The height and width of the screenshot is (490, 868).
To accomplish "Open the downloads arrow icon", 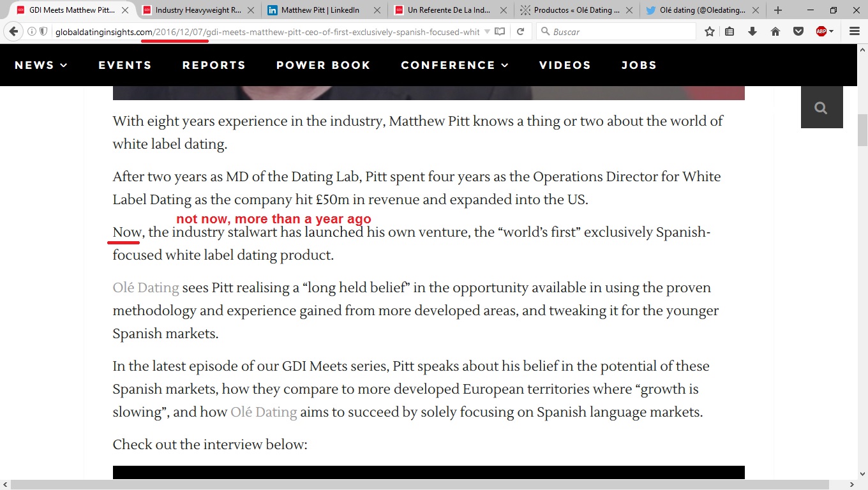I will (x=752, y=31).
